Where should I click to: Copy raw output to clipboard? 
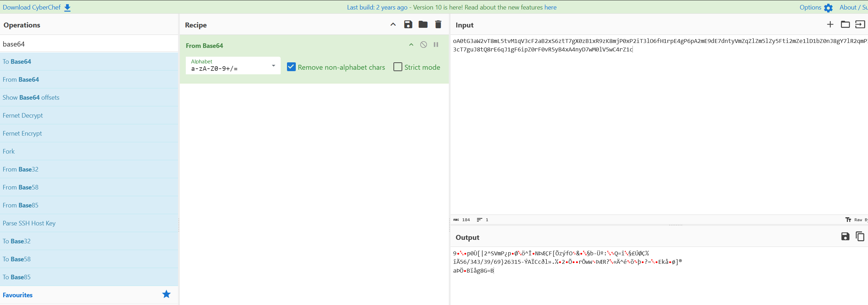(860, 237)
